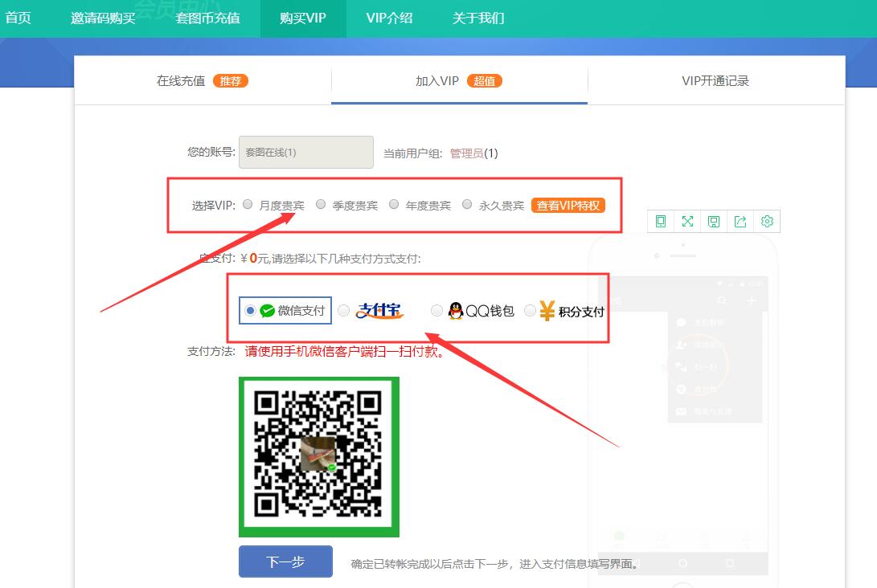Go to 套图币充值 in navigation bar

click(207, 18)
